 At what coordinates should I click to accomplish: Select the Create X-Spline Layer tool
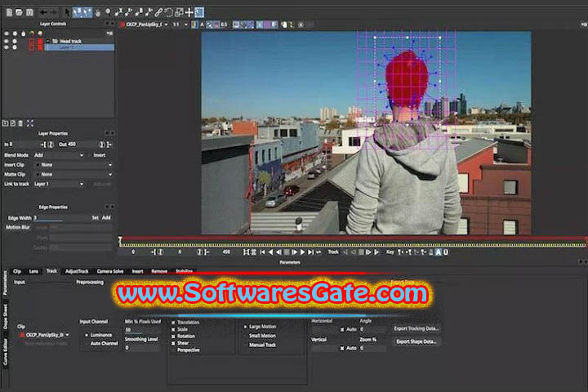click(119, 12)
